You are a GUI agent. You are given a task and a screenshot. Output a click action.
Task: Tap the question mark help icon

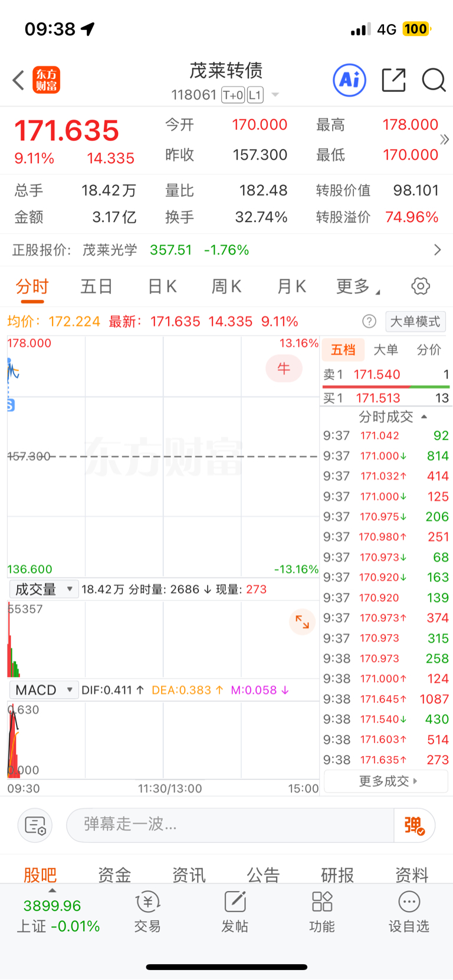click(x=369, y=321)
